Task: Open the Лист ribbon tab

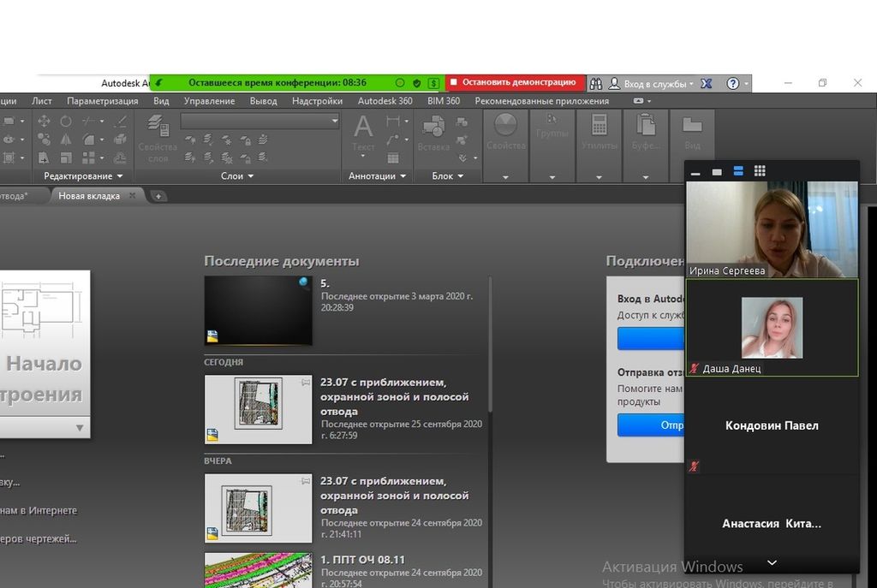Action: click(42, 101)
